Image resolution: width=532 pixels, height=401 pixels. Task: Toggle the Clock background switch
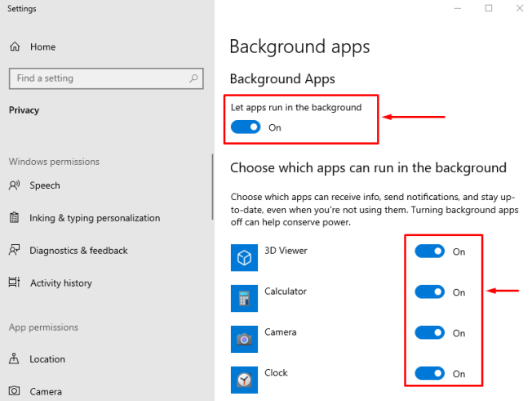429,373
